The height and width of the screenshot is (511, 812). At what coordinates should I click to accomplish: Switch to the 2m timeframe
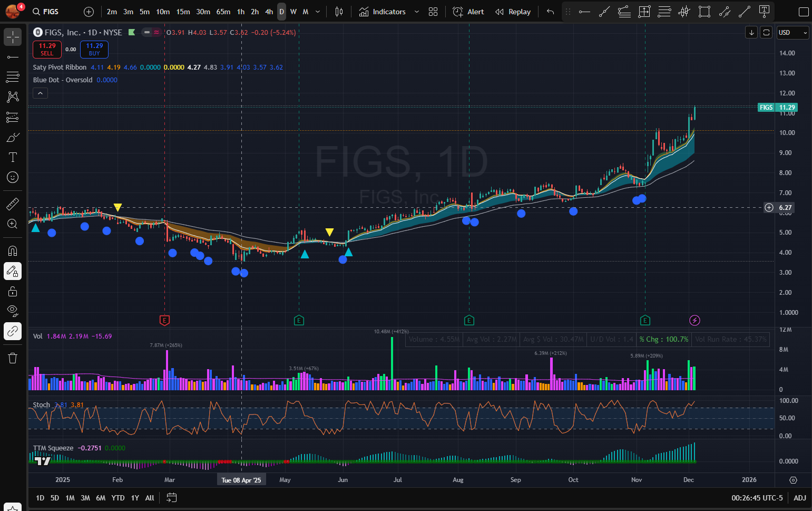(x=112, y=12)
